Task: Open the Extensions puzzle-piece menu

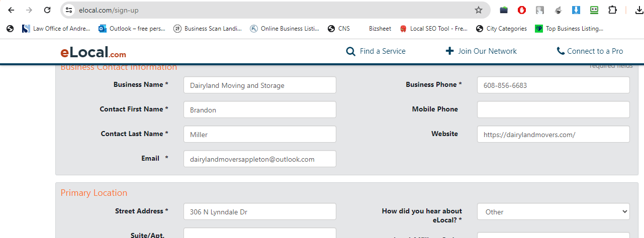Action: pyautogui.click(x=612, y=10)
